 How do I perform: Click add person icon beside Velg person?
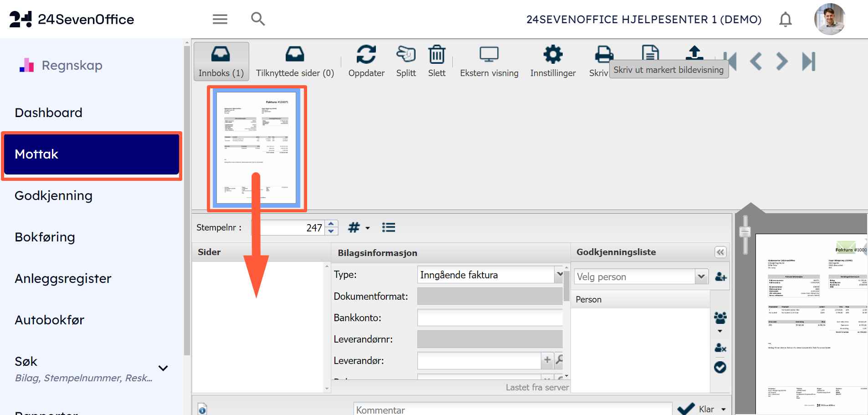click(x=720, y=277)
